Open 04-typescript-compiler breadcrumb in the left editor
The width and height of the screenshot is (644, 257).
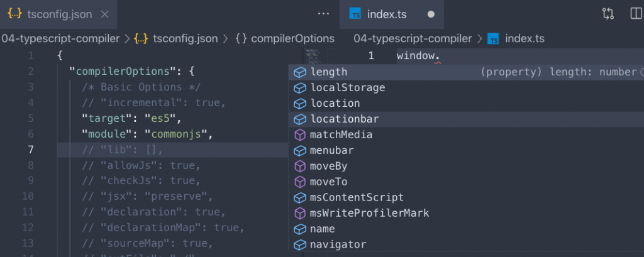(60, 38)
